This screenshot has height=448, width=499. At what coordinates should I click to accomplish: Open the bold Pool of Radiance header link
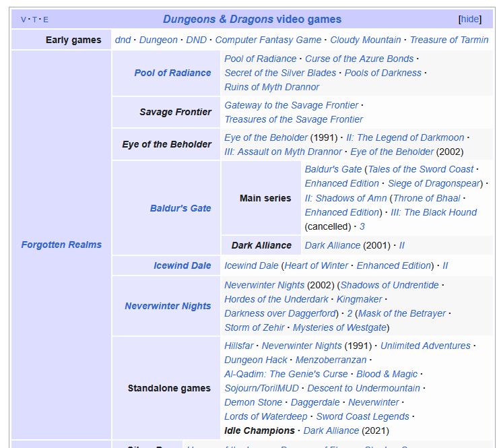[x=172, y=73]
